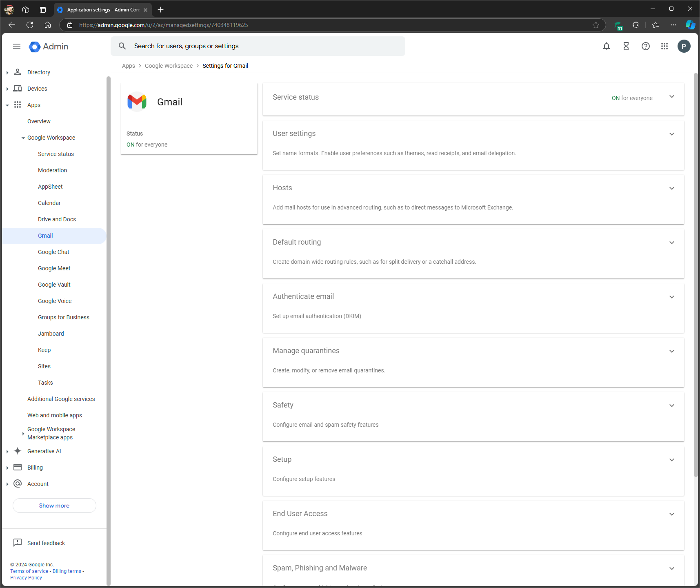Click the Devices icon in sidebar

[x=18, y=88]
